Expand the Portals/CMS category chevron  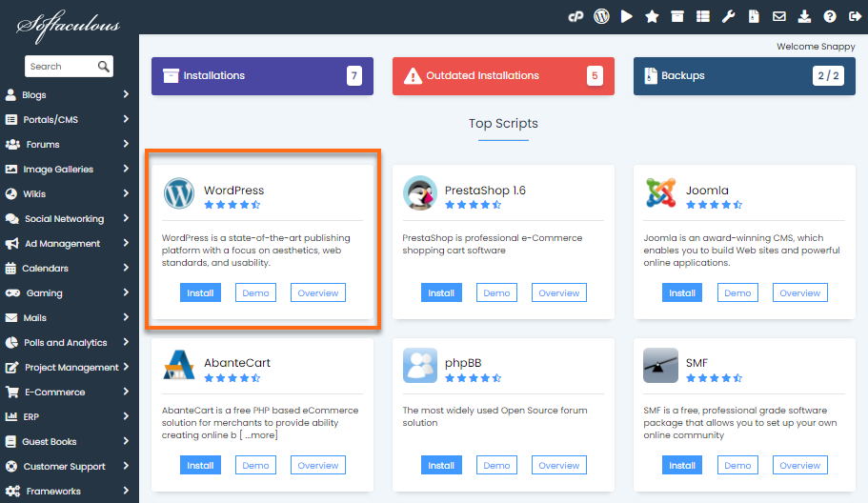point(126,119)
